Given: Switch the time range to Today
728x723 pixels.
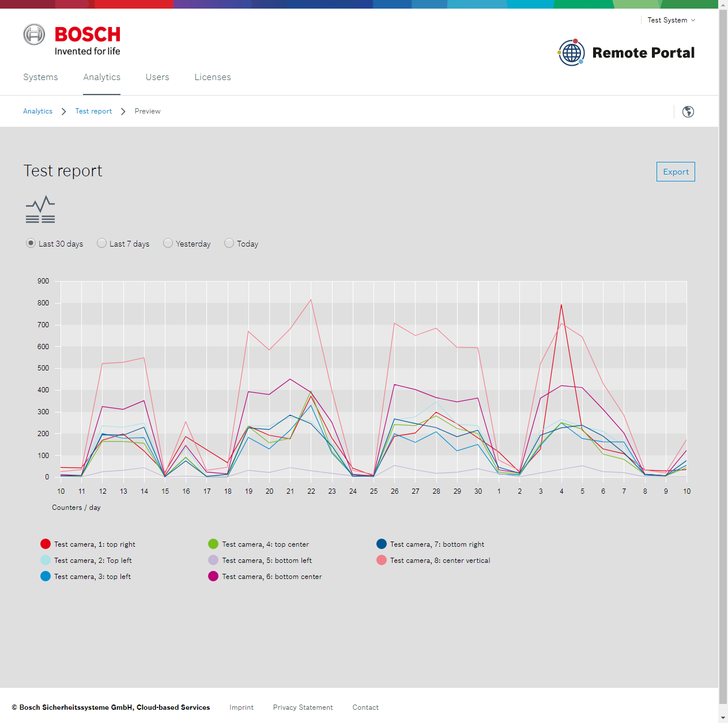Looking at the screenshot, I should click(229, 243).
